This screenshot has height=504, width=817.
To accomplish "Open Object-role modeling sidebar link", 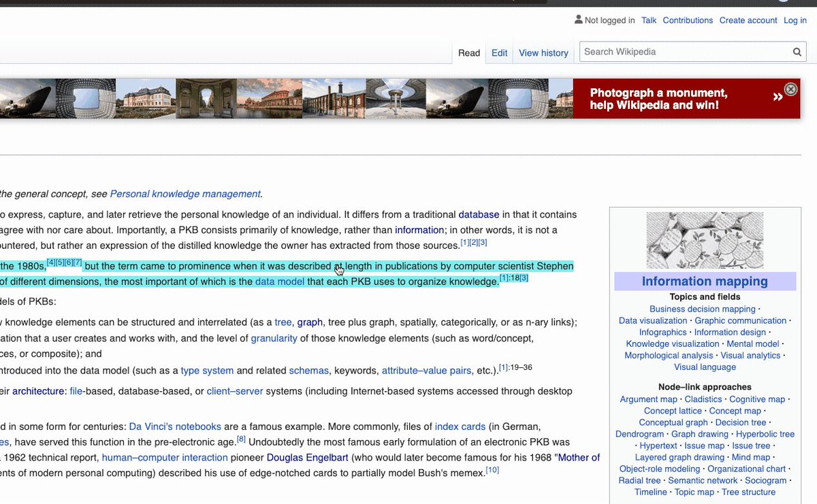I will point(660,469).
